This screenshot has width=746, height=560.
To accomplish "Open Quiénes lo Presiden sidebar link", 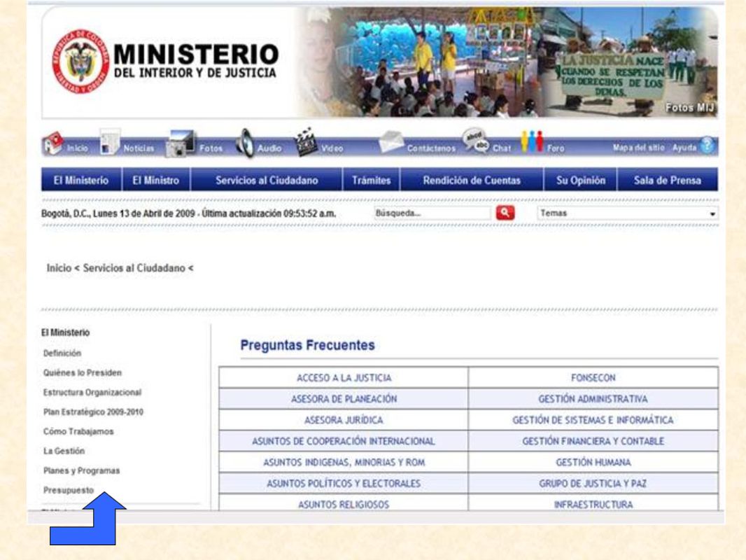I will click(x=83, y=372).
